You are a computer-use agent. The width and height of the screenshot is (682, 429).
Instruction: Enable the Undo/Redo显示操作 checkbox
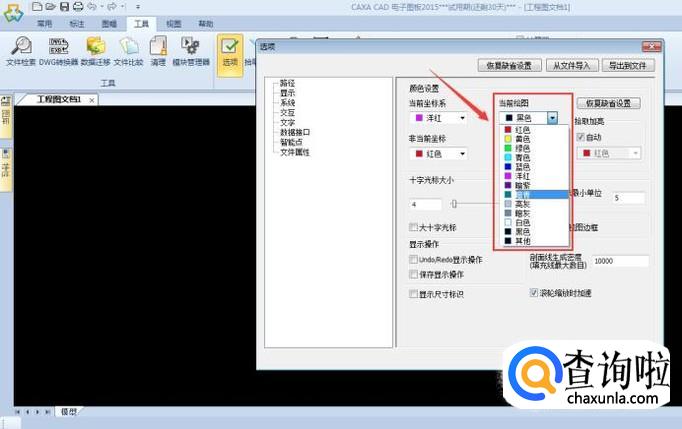pos(413,259)
